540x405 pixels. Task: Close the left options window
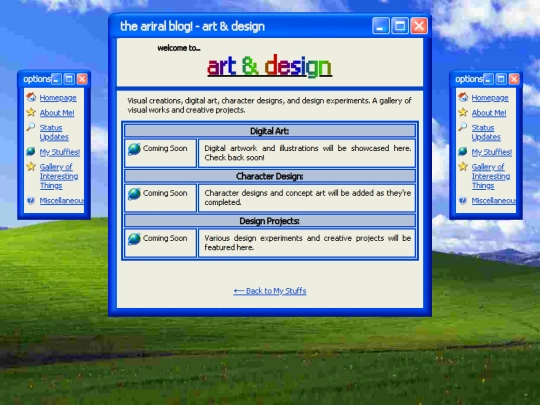[82, 79]
